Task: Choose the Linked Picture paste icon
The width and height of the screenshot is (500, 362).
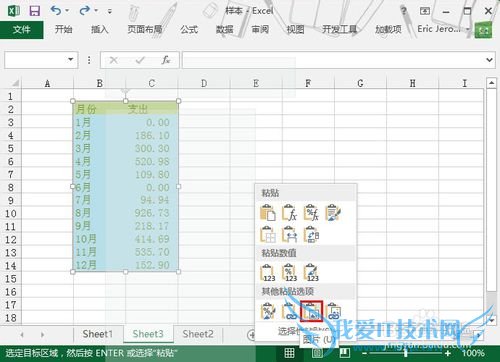Action: point(333,311)
